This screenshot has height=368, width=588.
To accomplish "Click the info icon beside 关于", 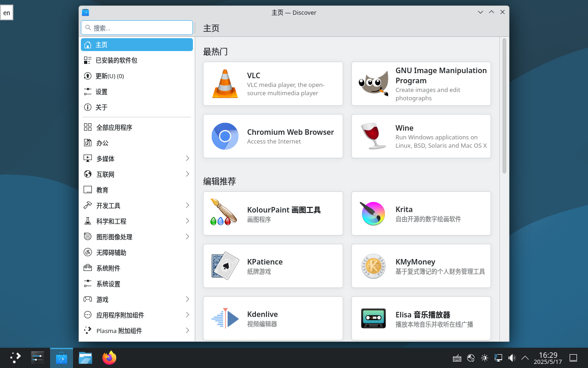I will coord(88,107).
